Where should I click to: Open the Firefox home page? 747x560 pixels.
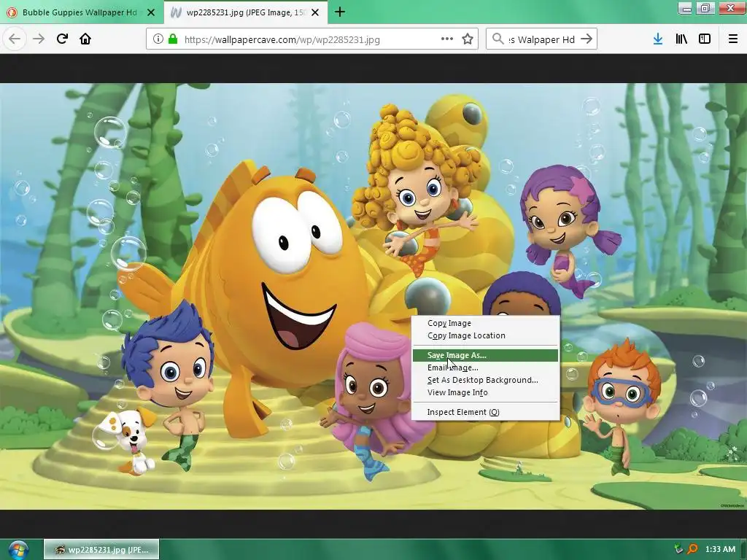(x=85, y=39)
